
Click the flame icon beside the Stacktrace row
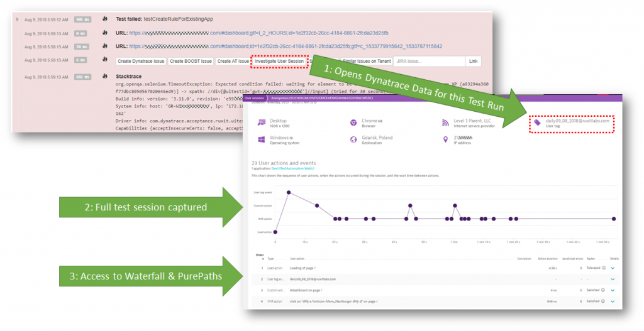click(x=105, y=76)
